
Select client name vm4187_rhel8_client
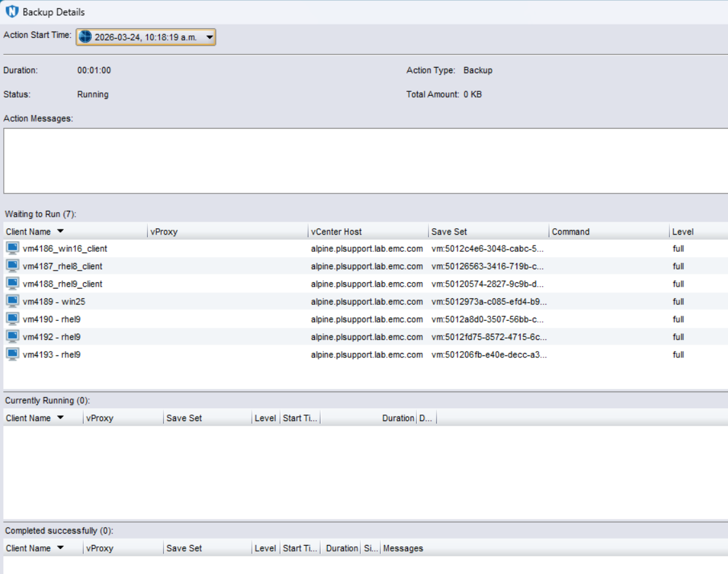(63, 266)
